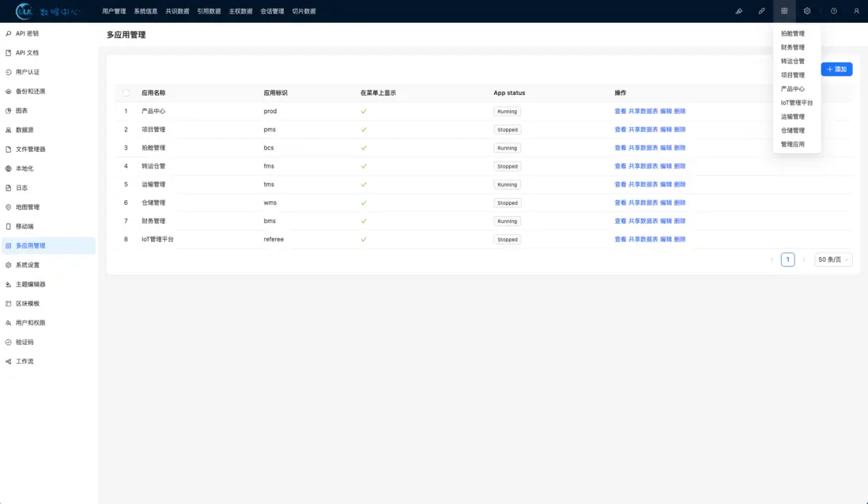868x504 pixels.
Task: Click 共享数据表 for the bms row
Action: pos(643,221)
